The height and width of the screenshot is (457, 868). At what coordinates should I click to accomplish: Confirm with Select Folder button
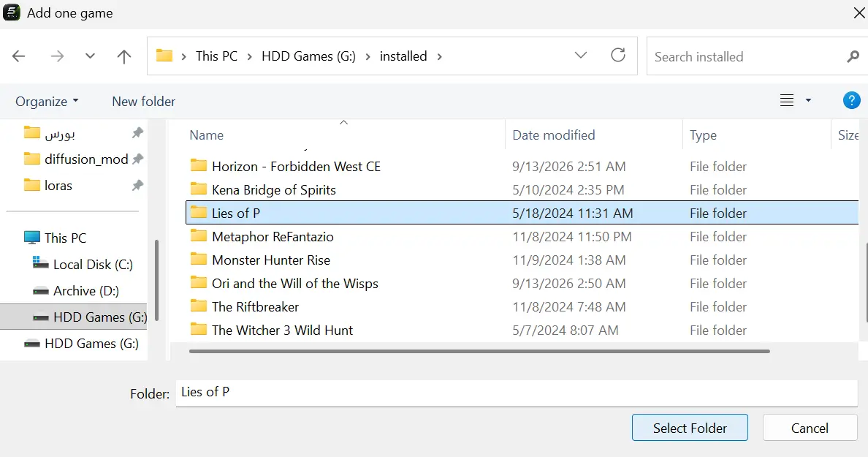tap(690, 428)
